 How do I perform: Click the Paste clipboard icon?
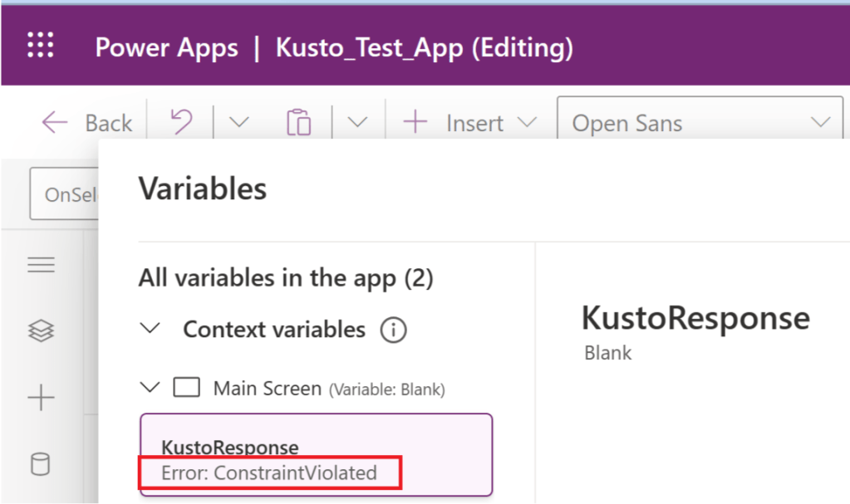pos(298,123)
